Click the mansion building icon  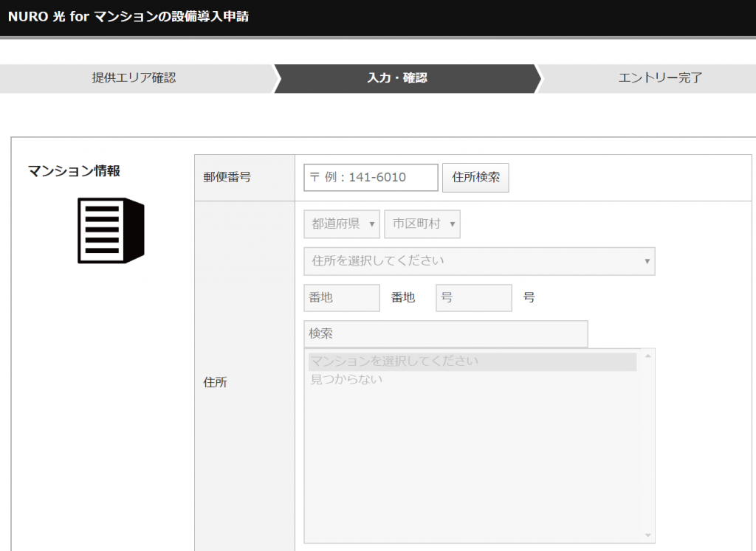[111, 230]
